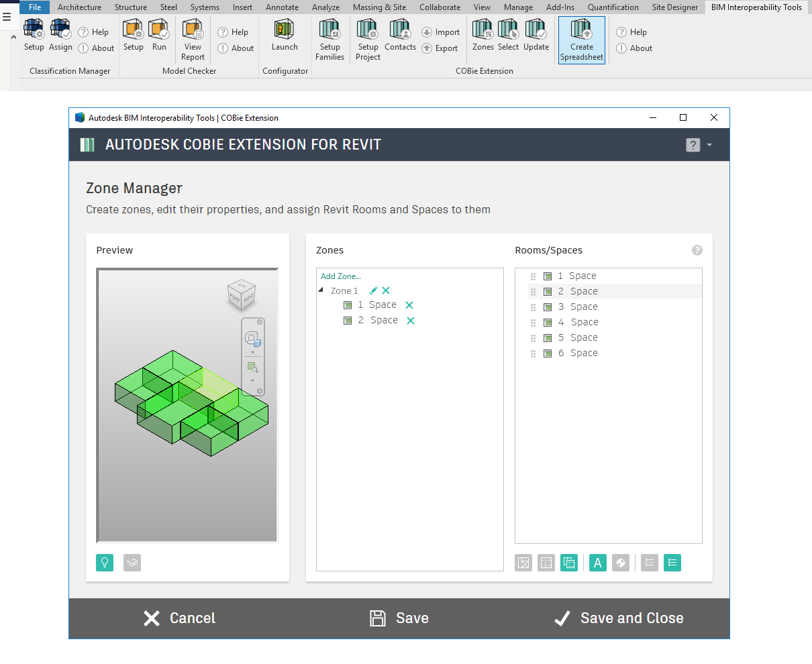Open COBie Contacts tool
The width and height of the screenshot is (812, 664).
pos(400,36)
